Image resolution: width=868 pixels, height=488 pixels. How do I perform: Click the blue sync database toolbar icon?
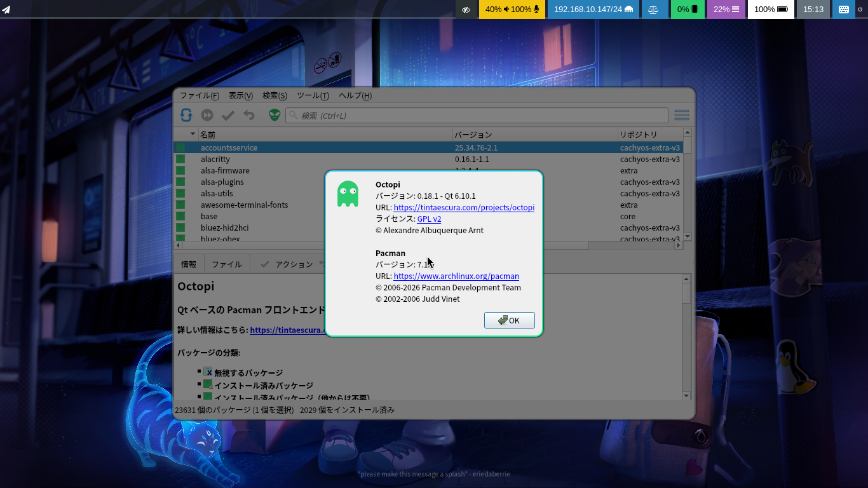[186, 115]
